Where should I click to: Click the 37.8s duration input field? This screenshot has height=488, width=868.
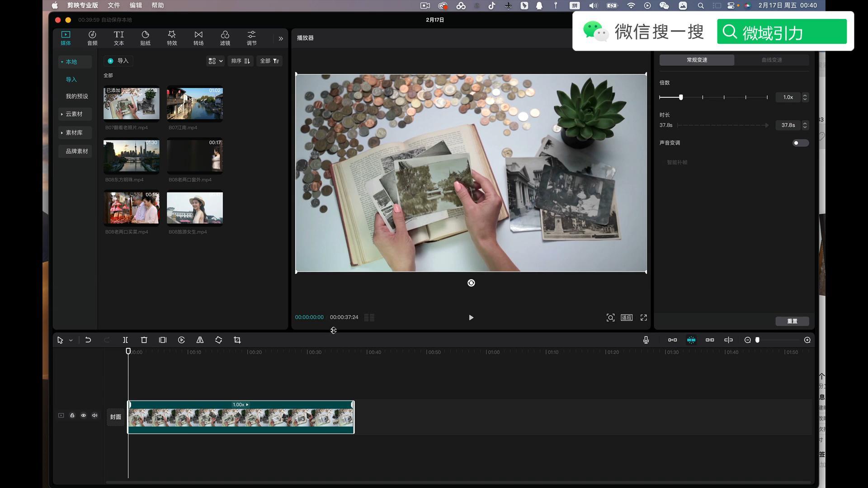[x=788, y=125]
